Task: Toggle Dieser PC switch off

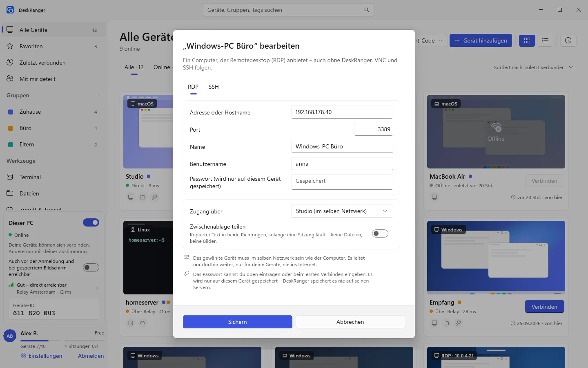Action: [x=91, y=222]
